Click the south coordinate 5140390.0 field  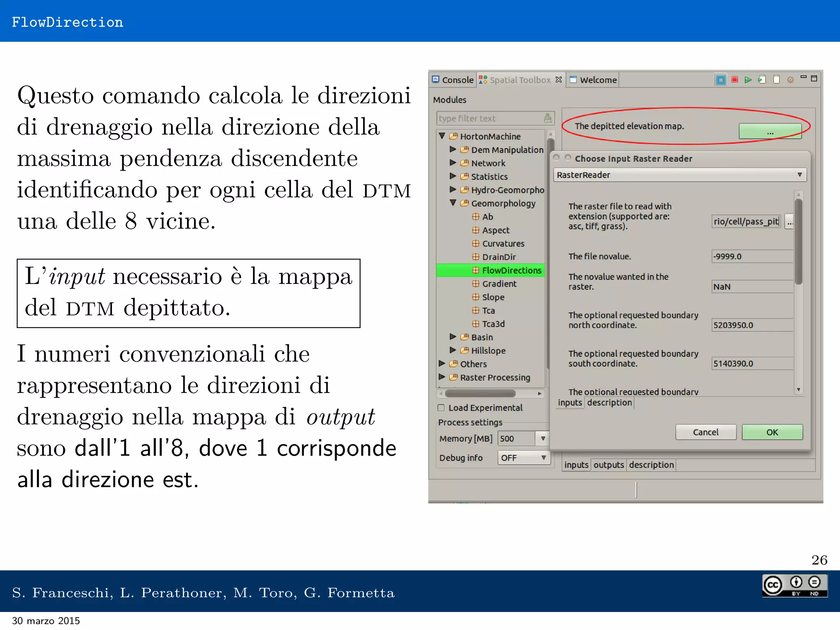[x=752, y=363]
